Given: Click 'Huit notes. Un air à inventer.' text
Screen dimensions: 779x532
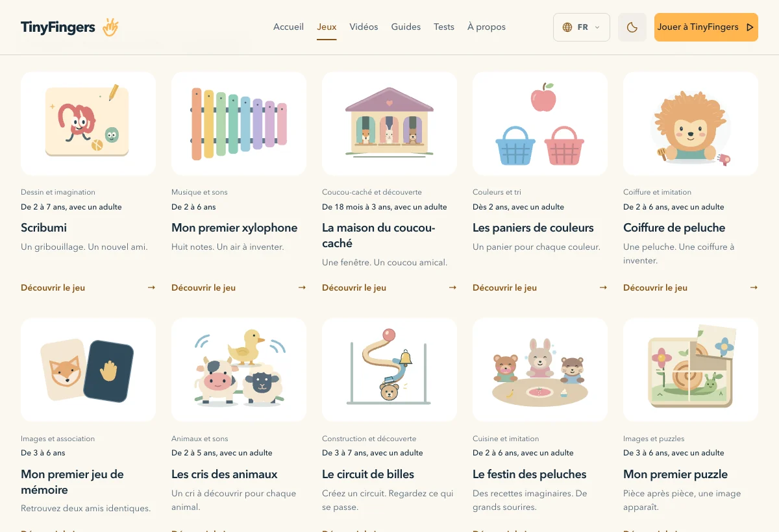Looking at the screenshot, I should point(227,247).
